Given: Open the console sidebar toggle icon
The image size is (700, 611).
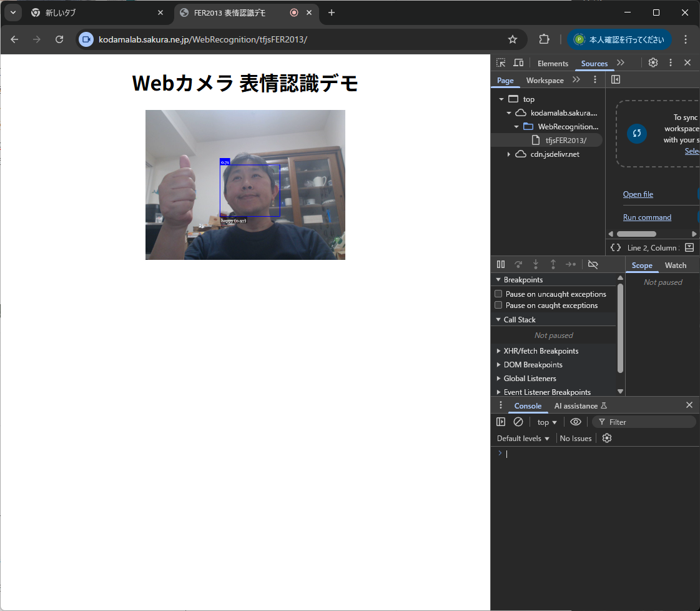Looking at the screenshot, I should (501, 422).
